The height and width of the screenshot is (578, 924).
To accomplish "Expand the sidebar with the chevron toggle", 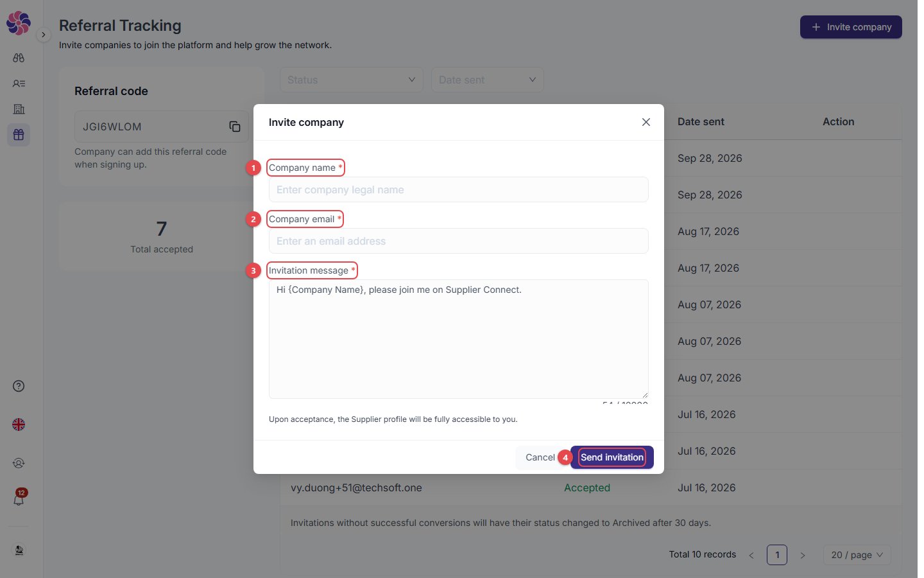I will (x=43, y=35).
